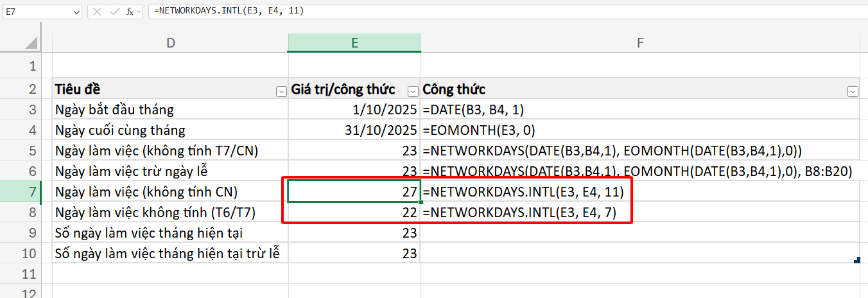Click the formula text =DATE(B3, B4, 1)
This screenshot has width=868, height=298.
pyautogui.click(x=474, y=110)
